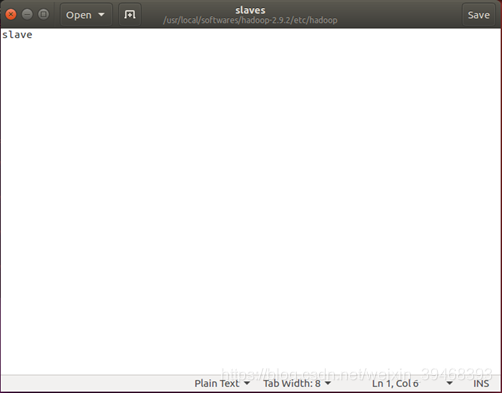The width and height of the screenshot is (502, 393).
Task: Click the slaves title in header bar
Action: coord(250,10)
